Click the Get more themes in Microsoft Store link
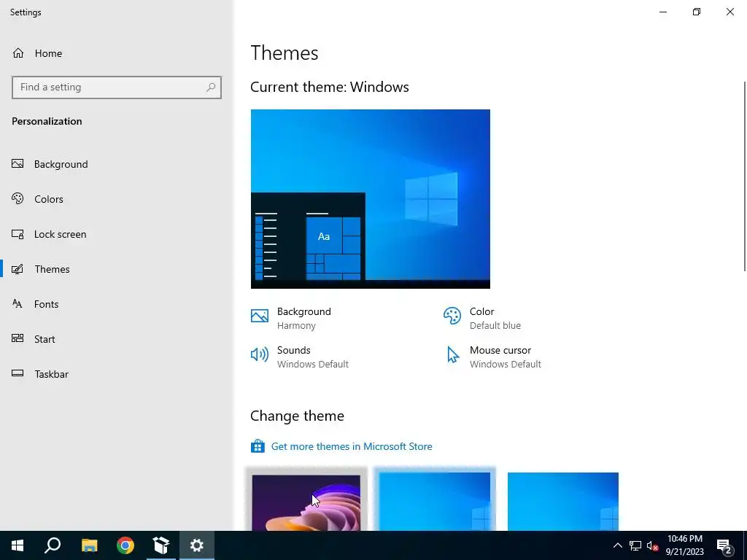Screen dimensions: 747x560 [x=352, y=446]
